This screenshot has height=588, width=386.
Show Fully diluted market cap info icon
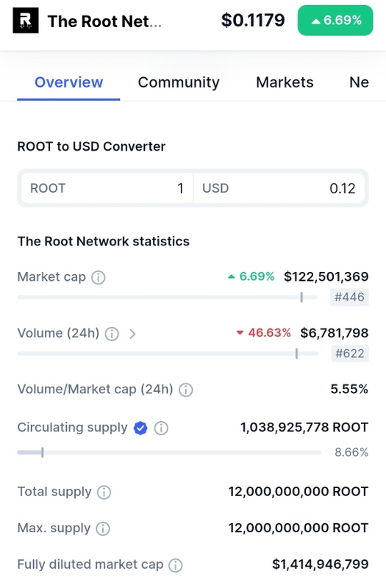(x=175, y=565)
